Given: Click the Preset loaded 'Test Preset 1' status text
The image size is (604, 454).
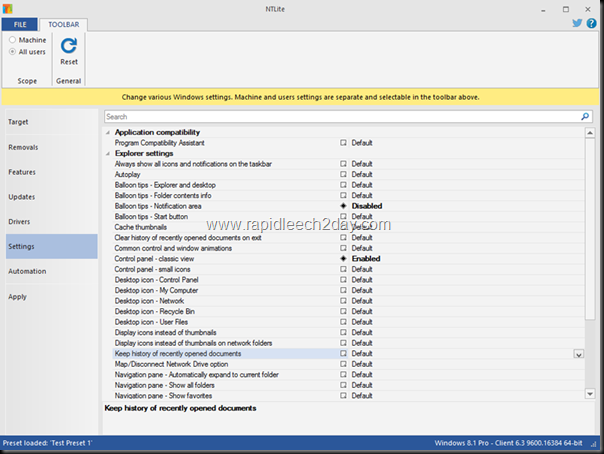Looking at the screenshot, I should click(47, 443).
